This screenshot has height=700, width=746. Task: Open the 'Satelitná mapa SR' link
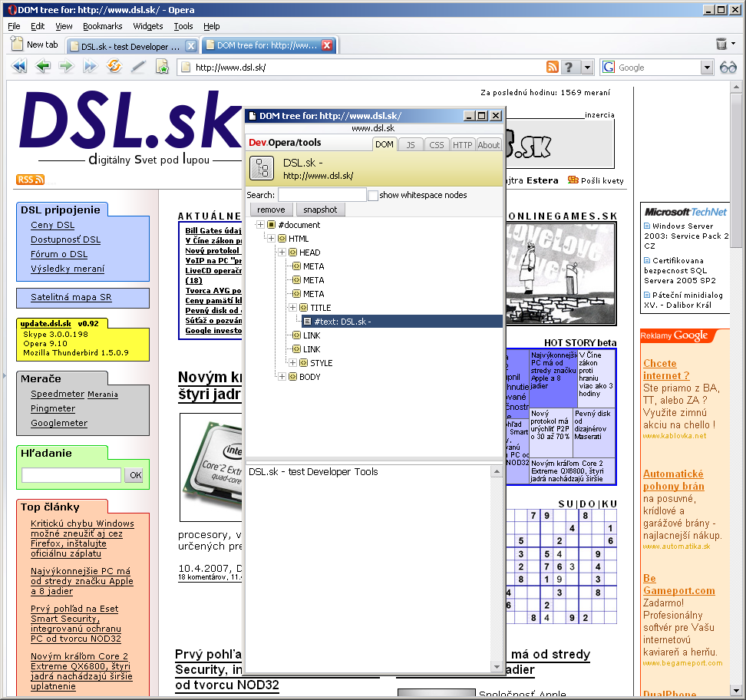pyautogui.click(x=71, y=297)
